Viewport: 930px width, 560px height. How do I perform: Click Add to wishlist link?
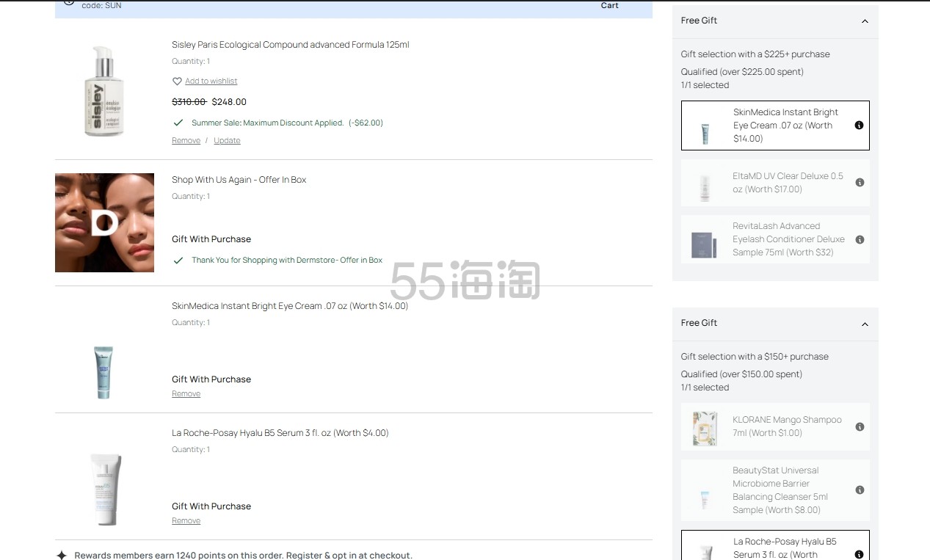[211, 81]
